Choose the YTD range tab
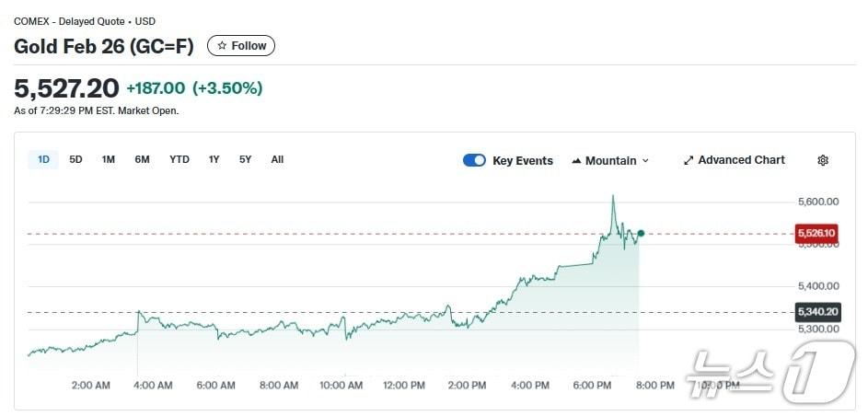 click(x=179, y=159)
